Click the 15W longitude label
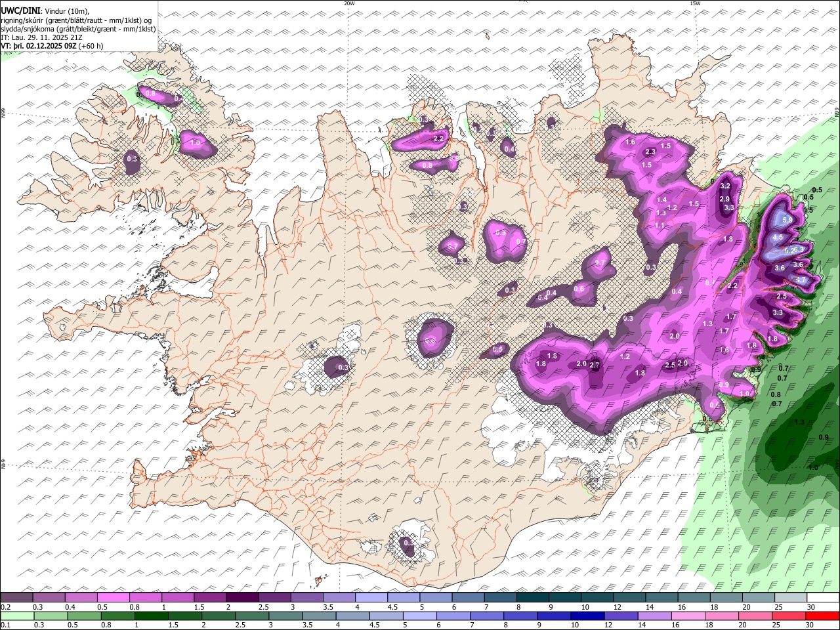Viewport: 840px width, 630px height. click(695, 3)
